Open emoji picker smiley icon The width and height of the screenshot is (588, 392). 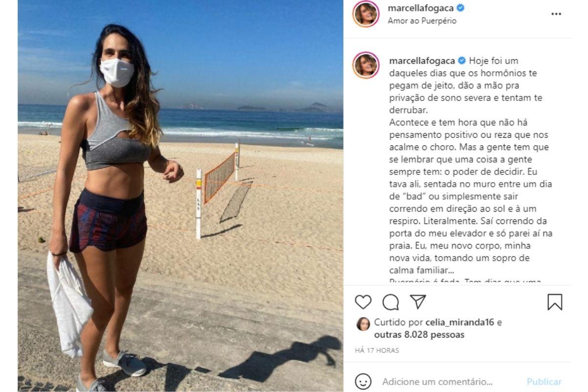point(363,381)
